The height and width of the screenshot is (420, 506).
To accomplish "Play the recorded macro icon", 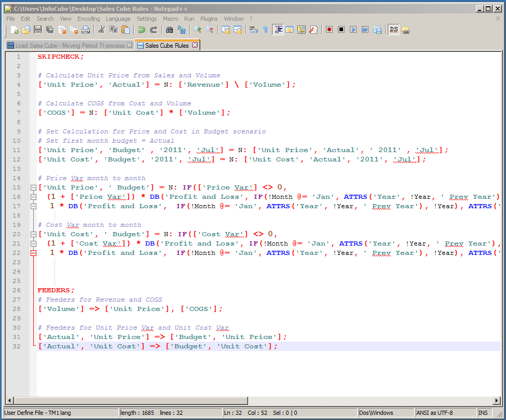I will tap(353, 30).
